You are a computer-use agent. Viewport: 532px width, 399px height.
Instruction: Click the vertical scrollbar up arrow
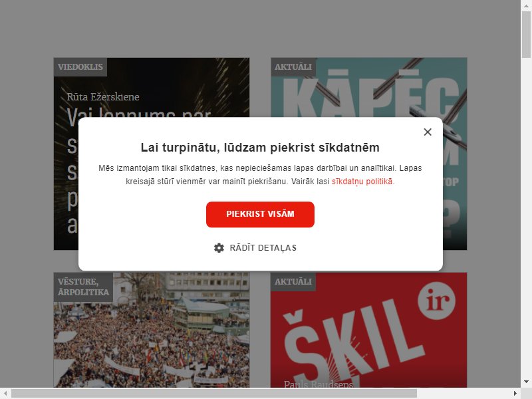click(526, 5)
